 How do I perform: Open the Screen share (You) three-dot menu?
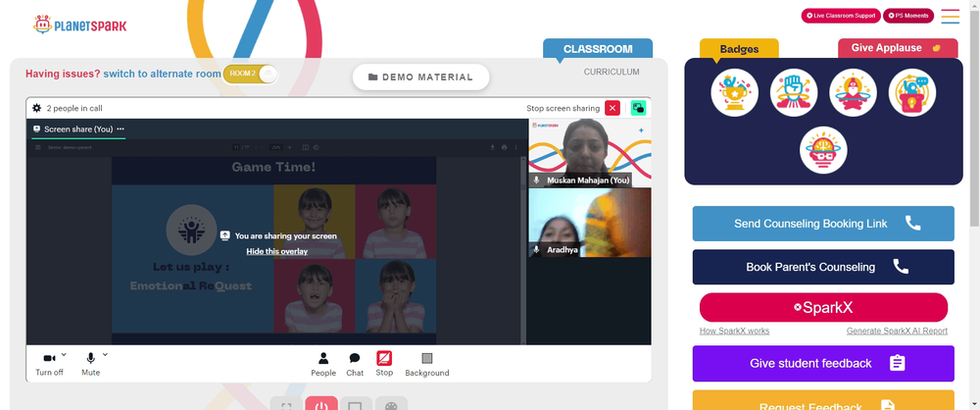coord(121,128)
